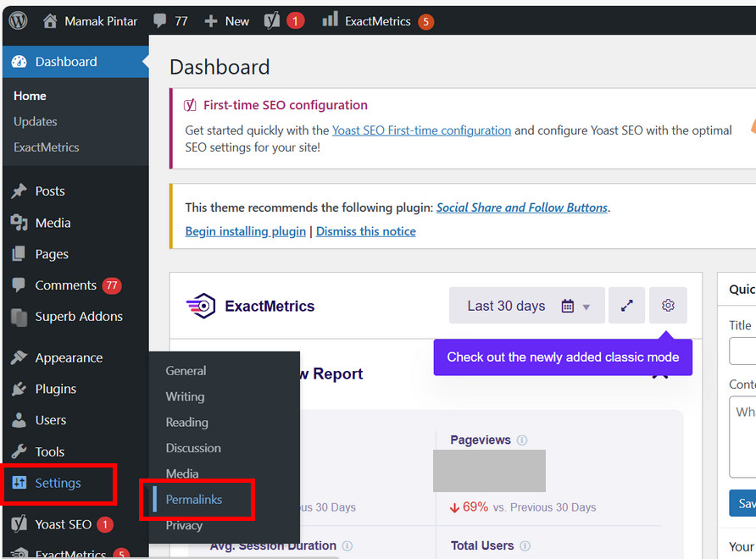Click the Save Draft button
Viewport: 756px width, 559px height.
(742, 503)
